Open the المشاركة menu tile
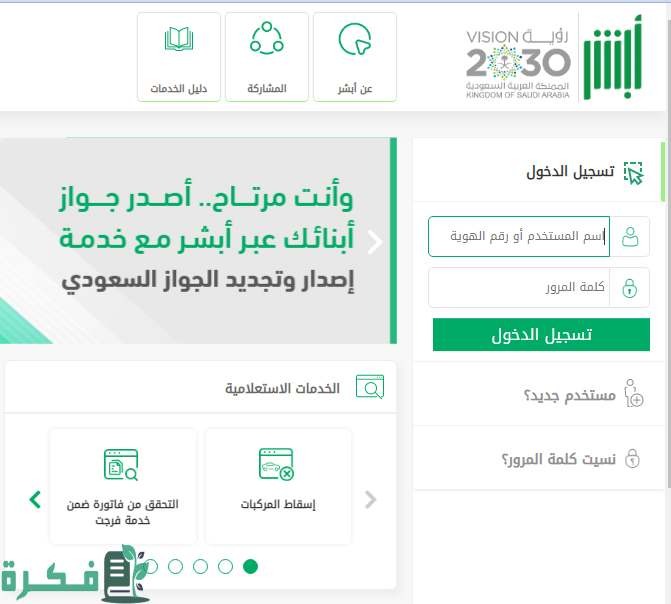671x604 pixels. pos(267,57)
